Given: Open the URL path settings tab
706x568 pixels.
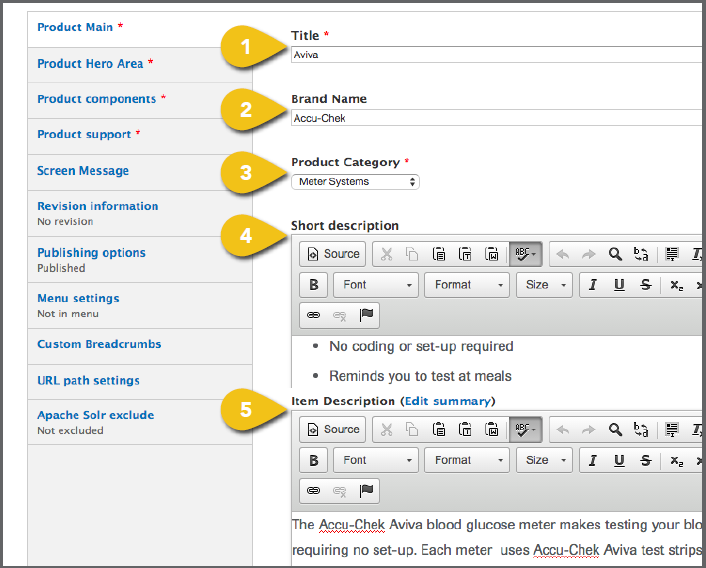Looking at the screenshot, I should (140, 382).
